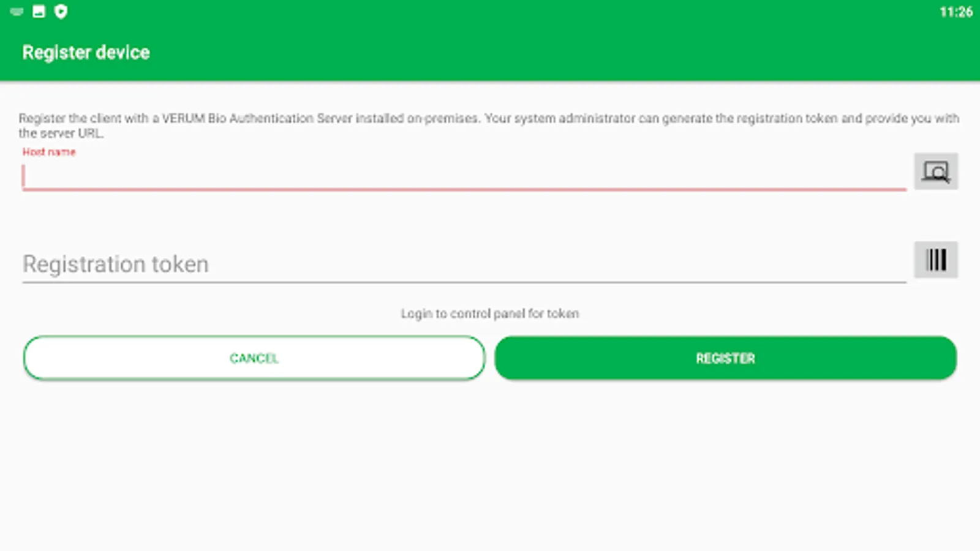The image size is (980, 551).
Task: Tap the "the server URL" text line
Action: [61, 133]
